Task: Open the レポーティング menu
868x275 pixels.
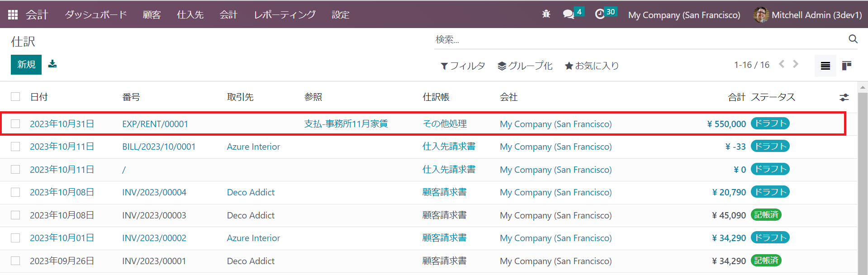Action: coord(285,15)
